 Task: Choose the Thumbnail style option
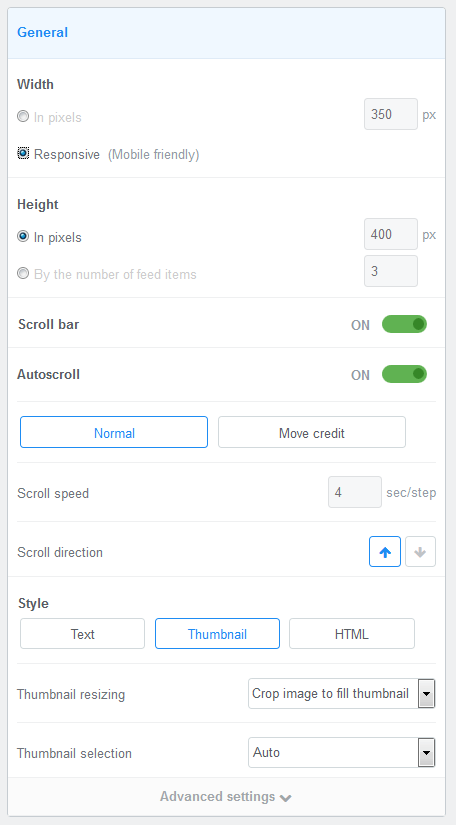point(217,633)
